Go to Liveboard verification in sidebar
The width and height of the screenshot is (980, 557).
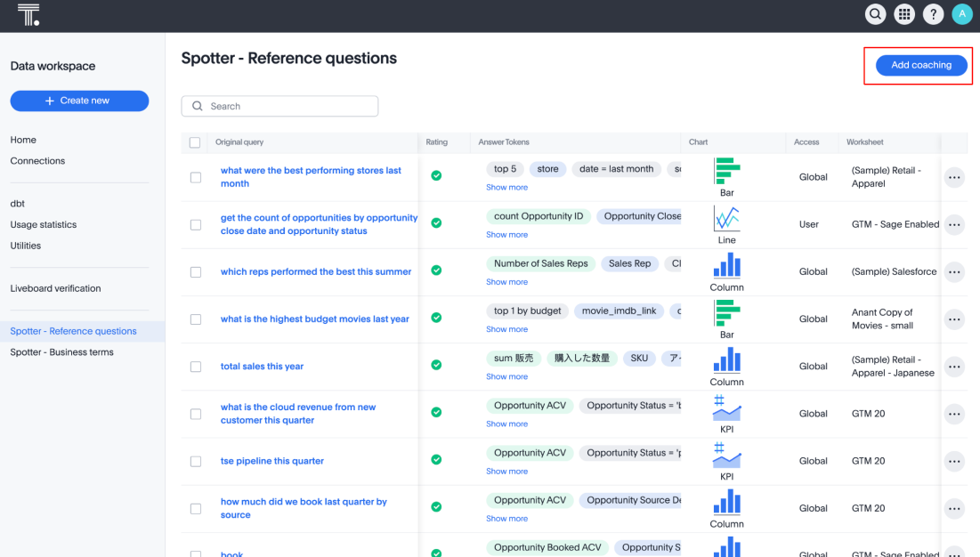point(55,288)
